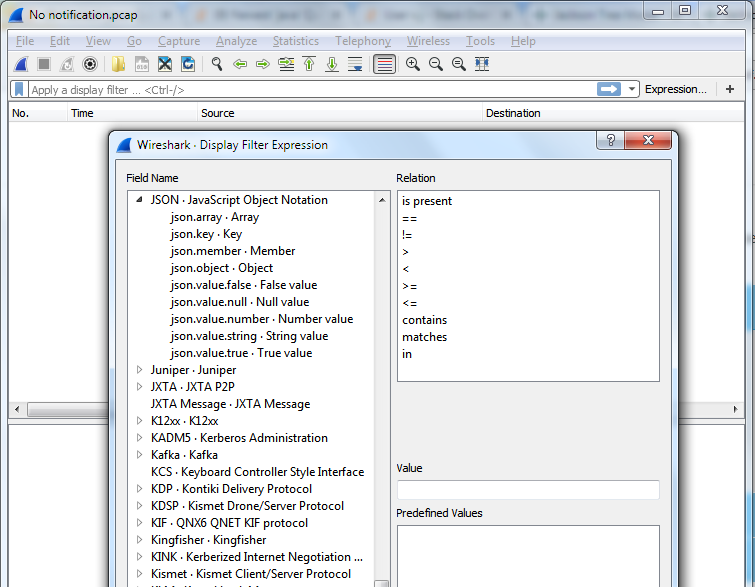Image resolution: width=755 pixels, height=587 pixels.
Task: Click in the display filter input field
Action: pyautogui.click(x=313, y=90)
